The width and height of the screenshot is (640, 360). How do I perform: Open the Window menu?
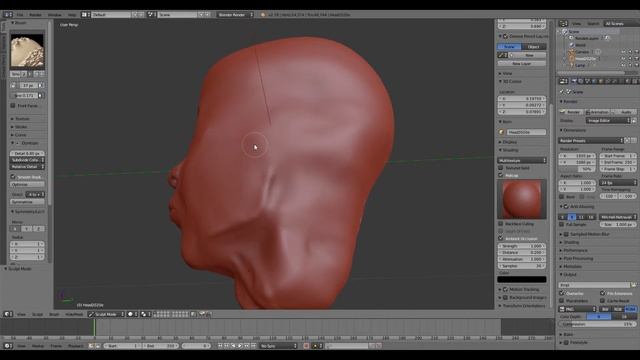[x=54, y=15]
